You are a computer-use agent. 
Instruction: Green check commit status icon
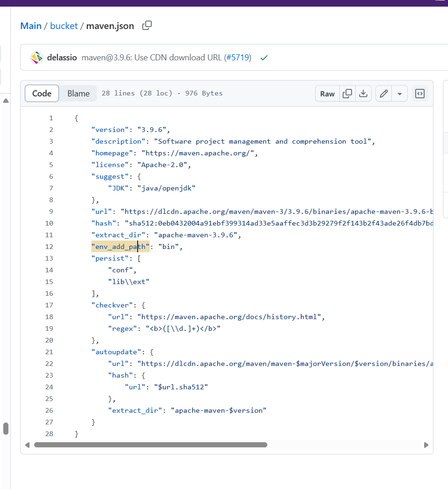click(264, 58)
